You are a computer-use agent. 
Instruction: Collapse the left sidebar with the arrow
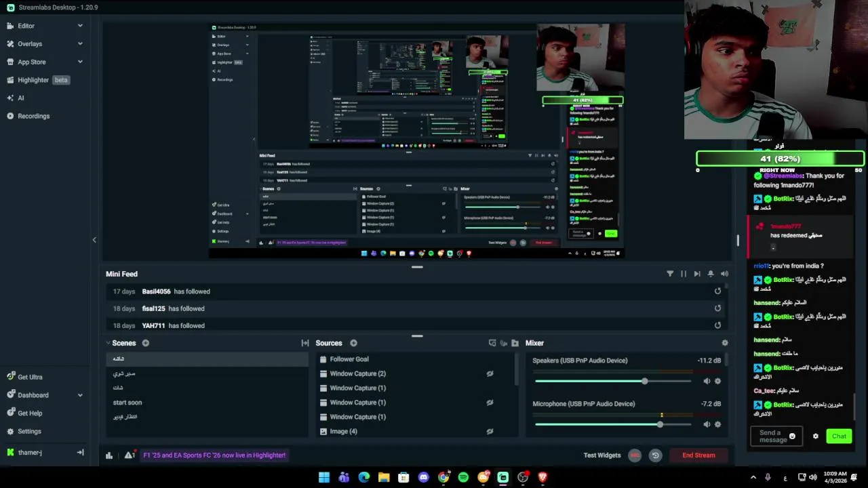tap(94, 239)
